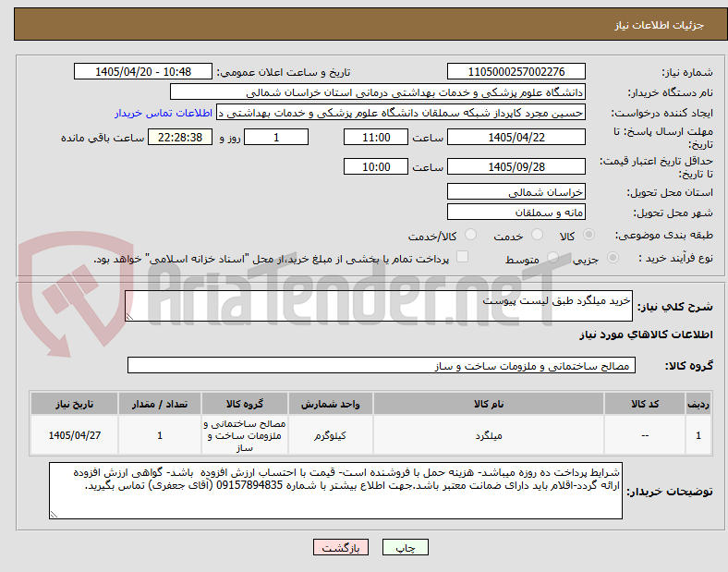The height and width of the screenshot is (572, 728).
Task: Select the متوسط purchase type radio
Action: [552, 257]
